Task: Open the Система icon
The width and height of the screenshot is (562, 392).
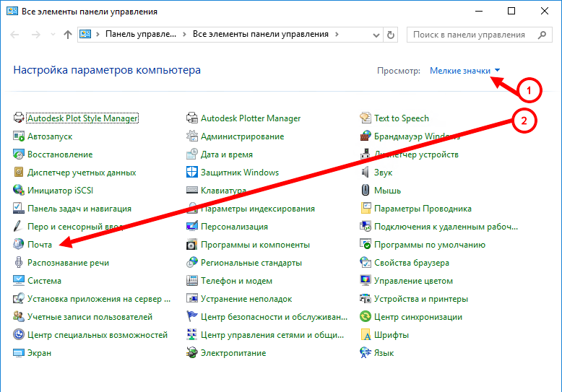Action: [x=19, y=281]
